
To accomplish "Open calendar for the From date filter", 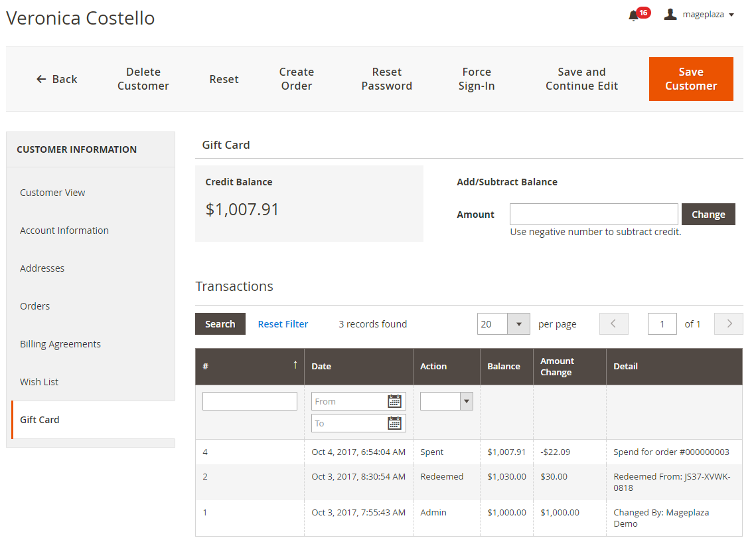I will tap(395, 401).
